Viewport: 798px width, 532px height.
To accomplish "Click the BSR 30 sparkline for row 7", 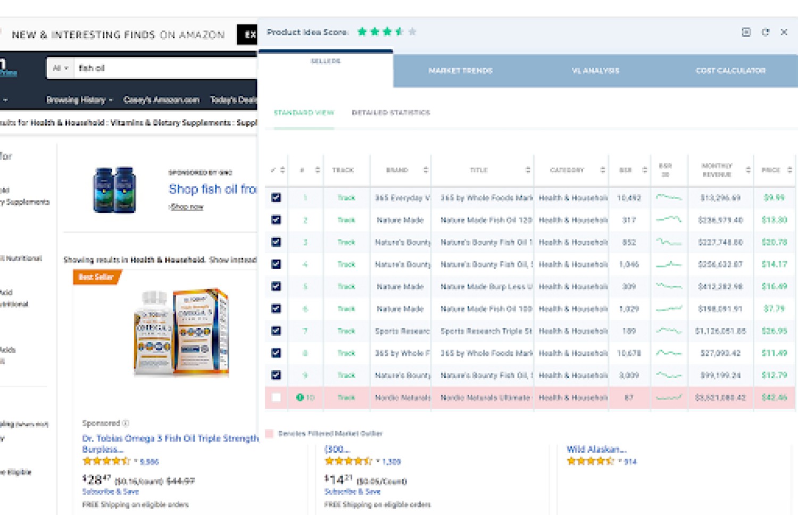I will [x=669, y=330].
